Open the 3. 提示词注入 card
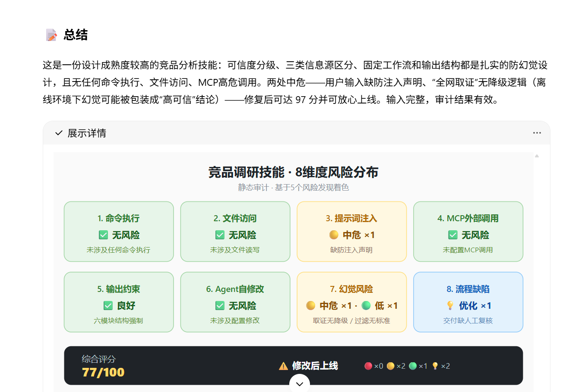 point(352,232)
